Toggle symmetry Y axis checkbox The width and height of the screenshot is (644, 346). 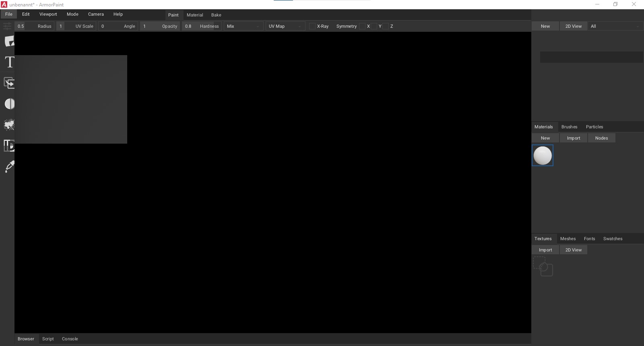click(x=374, y=26)
